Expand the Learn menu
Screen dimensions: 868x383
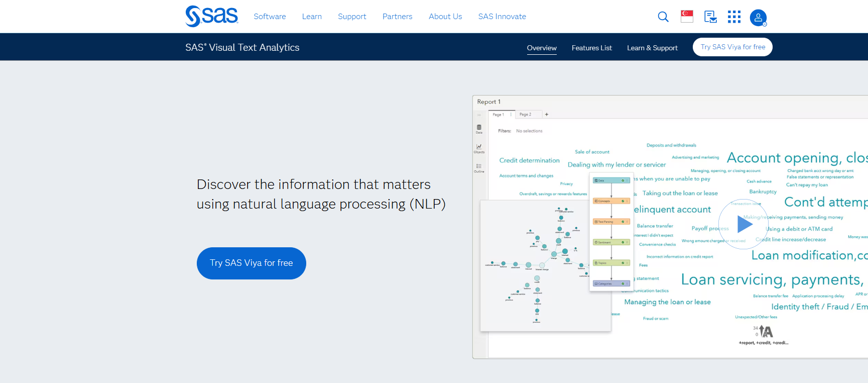(312, 17)
